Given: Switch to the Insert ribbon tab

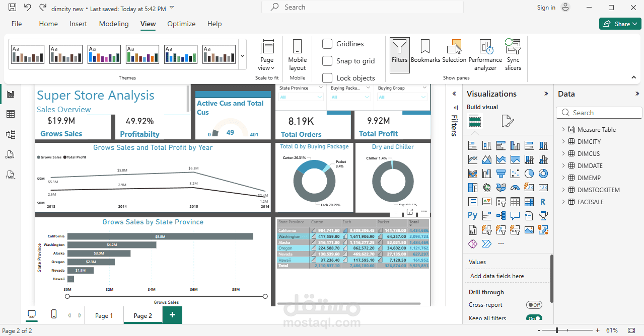Looking at the screenshot, I should coord(78,24).
